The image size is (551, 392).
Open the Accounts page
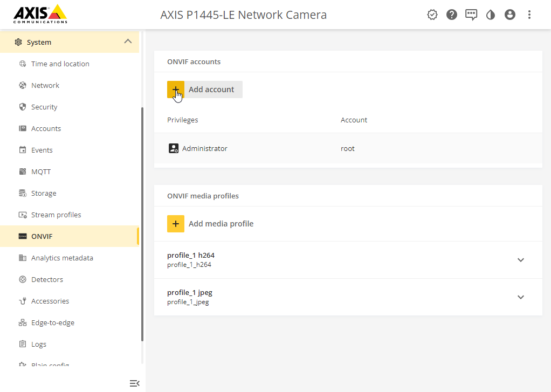point(46,128)
